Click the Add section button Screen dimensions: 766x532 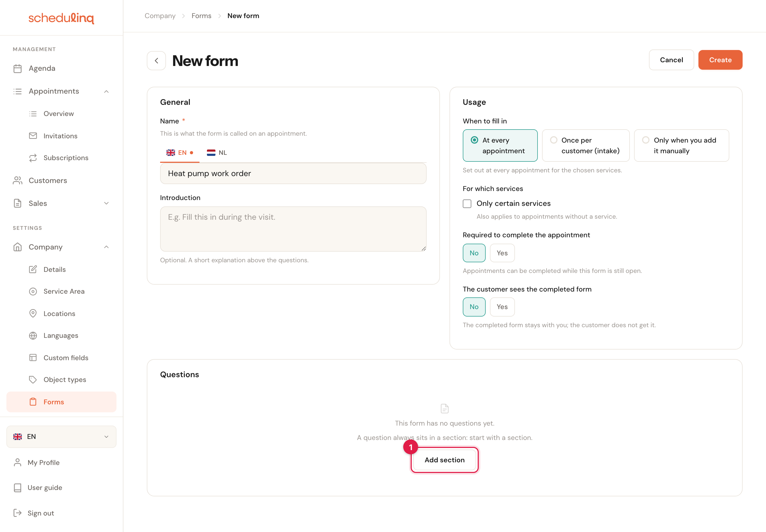point(444,460)
